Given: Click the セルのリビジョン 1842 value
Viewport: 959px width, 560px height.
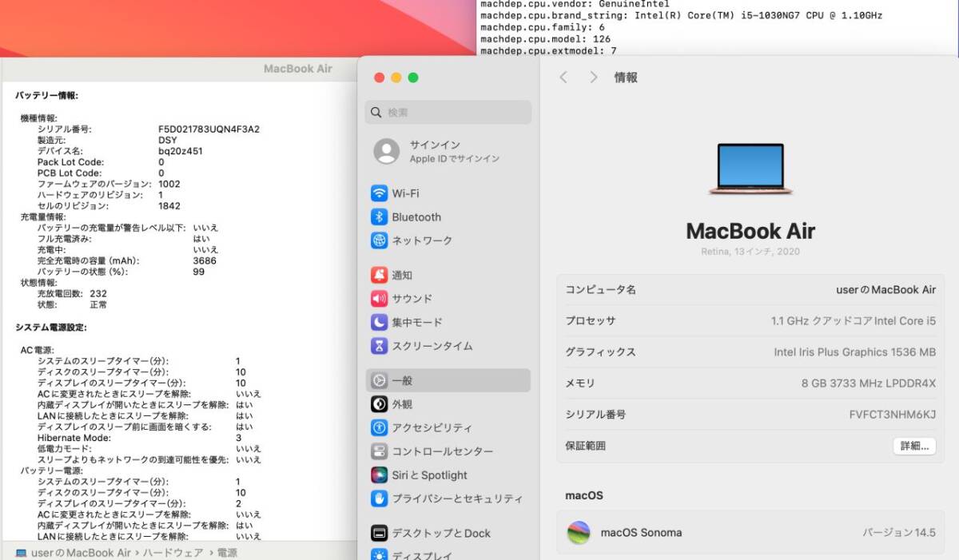Looking at the screenshot, I should (169, 206).
